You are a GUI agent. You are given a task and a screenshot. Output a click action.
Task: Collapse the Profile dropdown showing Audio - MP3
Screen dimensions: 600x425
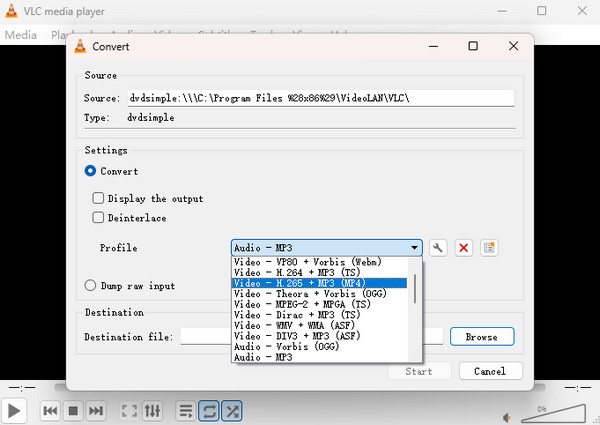click(327, 248)
